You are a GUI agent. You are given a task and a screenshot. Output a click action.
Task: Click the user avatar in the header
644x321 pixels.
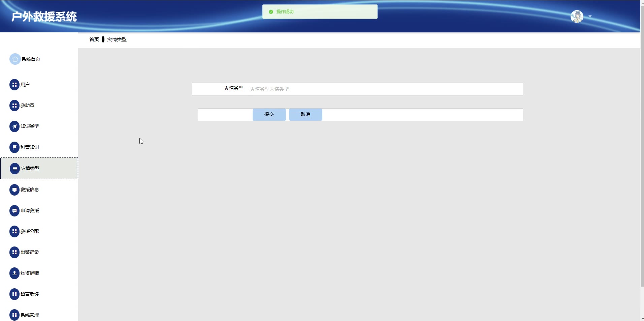[577, 17]
